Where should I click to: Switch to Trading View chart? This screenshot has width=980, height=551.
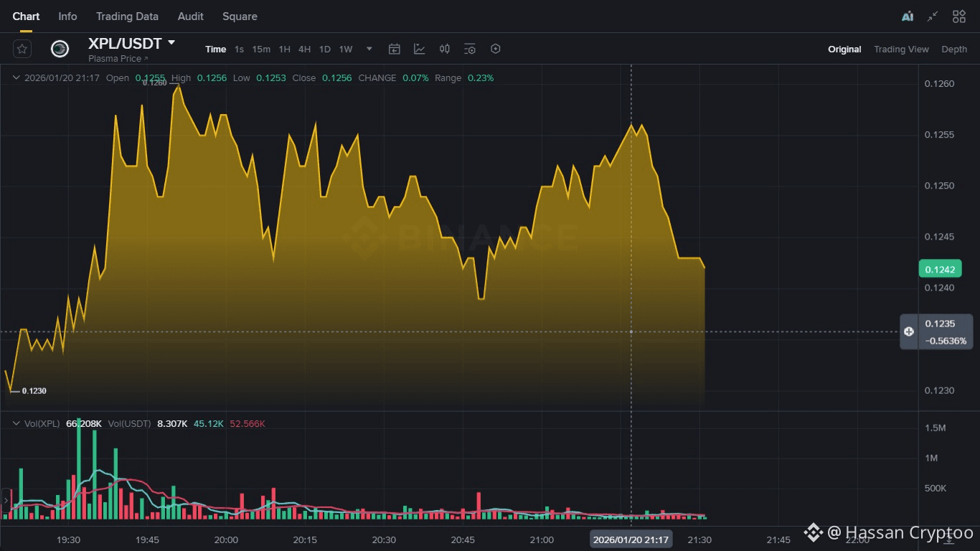(x=901, y=49)
